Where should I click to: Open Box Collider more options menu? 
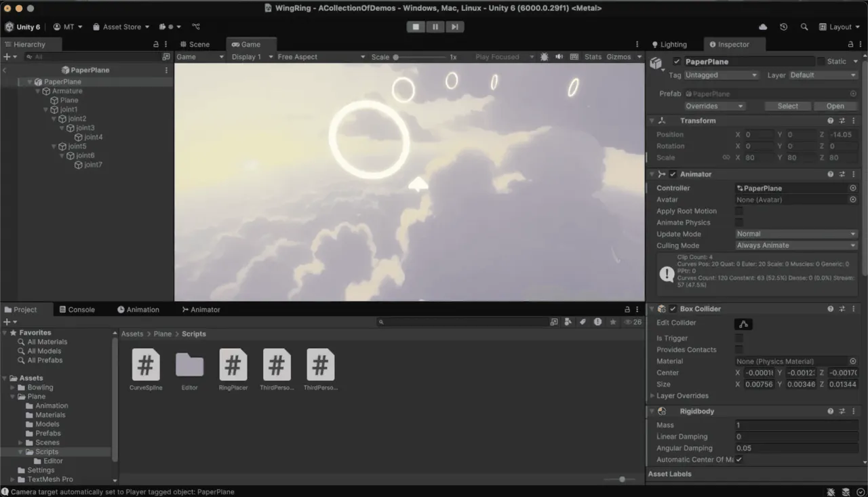[x=853, y=309]
